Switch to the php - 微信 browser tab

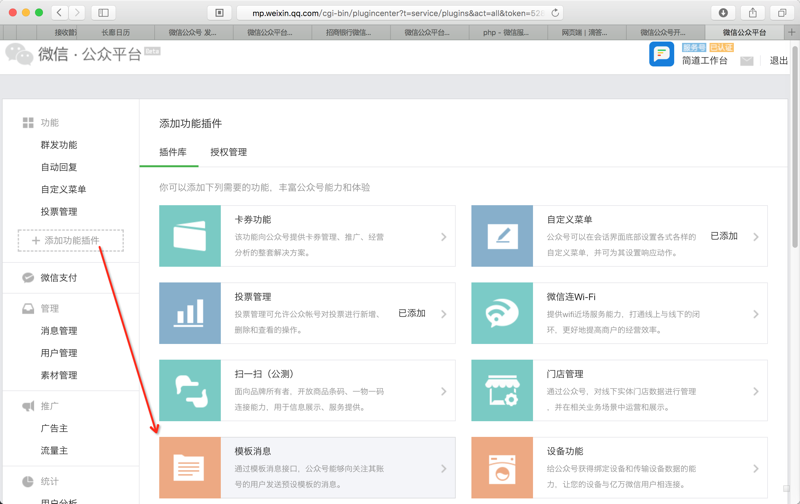coord(506,32)
